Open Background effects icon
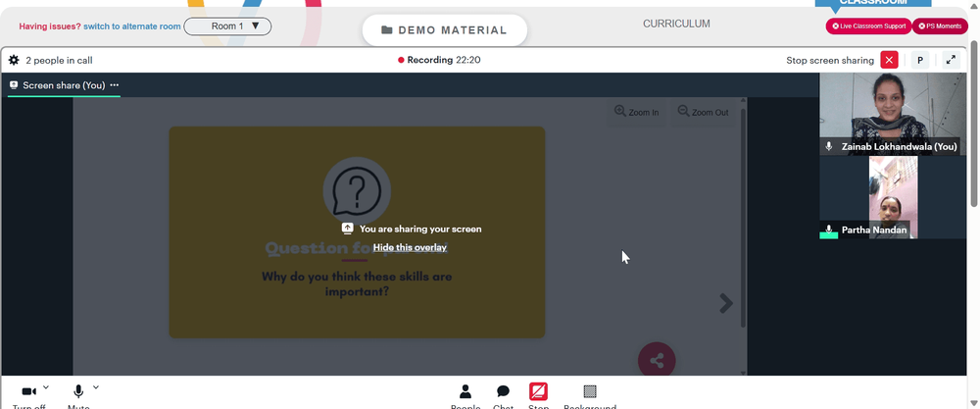The width and height of the screenshot is (980, 409). coord(589,391)
